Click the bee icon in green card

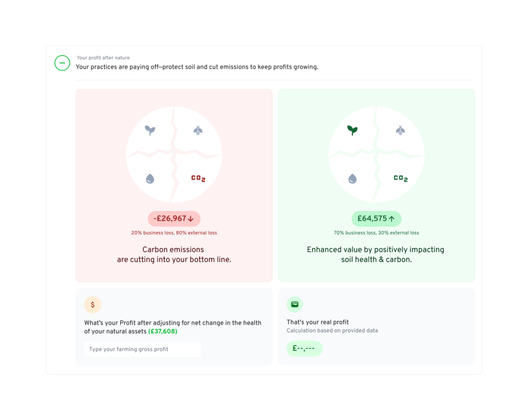pos(400,130)
